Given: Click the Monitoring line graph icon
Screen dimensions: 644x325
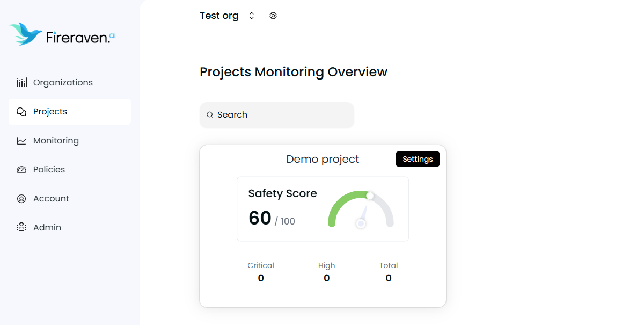Looking at the screenshot, I should coord(21,140).
